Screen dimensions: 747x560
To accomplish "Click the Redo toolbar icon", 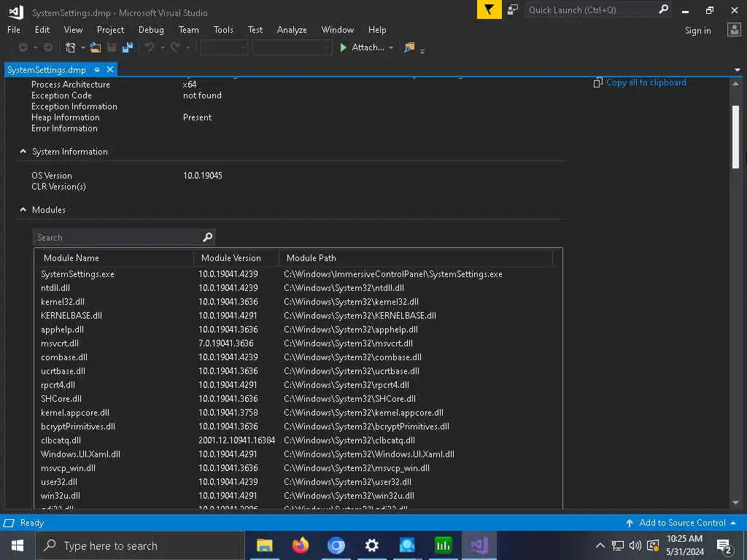I will click(x=175, y=47).
